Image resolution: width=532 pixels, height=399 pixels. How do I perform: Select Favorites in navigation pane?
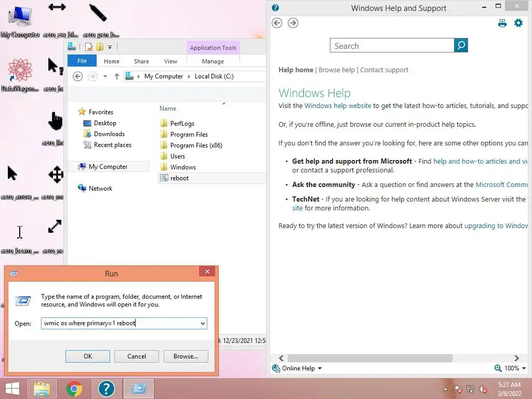tap(101, 112)
